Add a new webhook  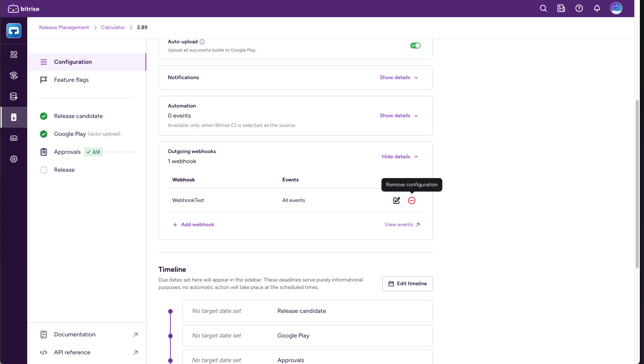click(x=194, y=224)
